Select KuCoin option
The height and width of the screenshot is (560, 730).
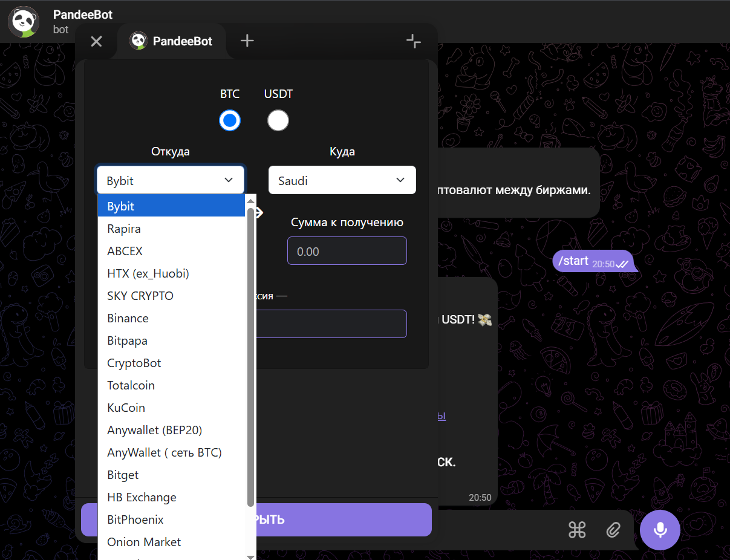coord(171,408)
